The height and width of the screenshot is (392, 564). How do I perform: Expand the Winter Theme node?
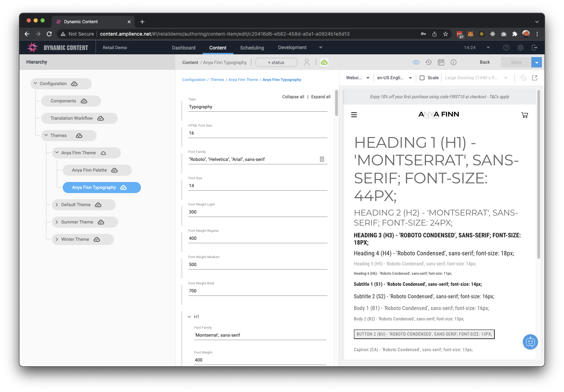click(57, 239)
